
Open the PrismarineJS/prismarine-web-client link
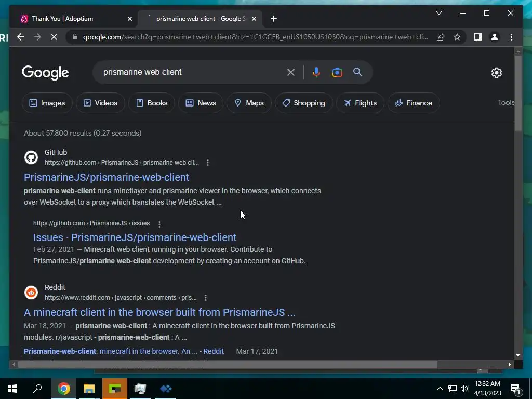click(107, 177)
